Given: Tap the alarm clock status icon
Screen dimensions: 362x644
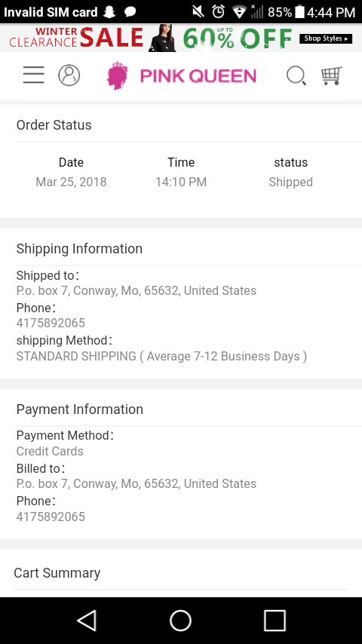Looking at the screenshot, I should pyautogui.click(x=218, y=12).
